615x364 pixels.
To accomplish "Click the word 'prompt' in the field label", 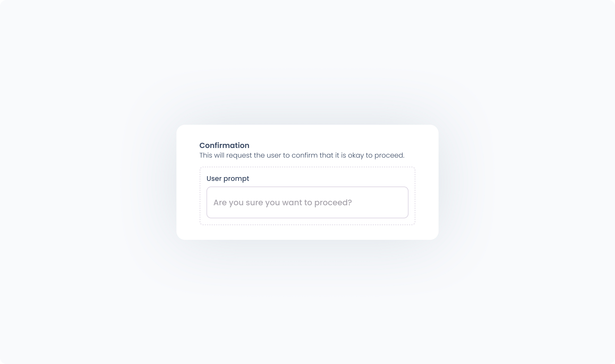I will coord(236,179).
